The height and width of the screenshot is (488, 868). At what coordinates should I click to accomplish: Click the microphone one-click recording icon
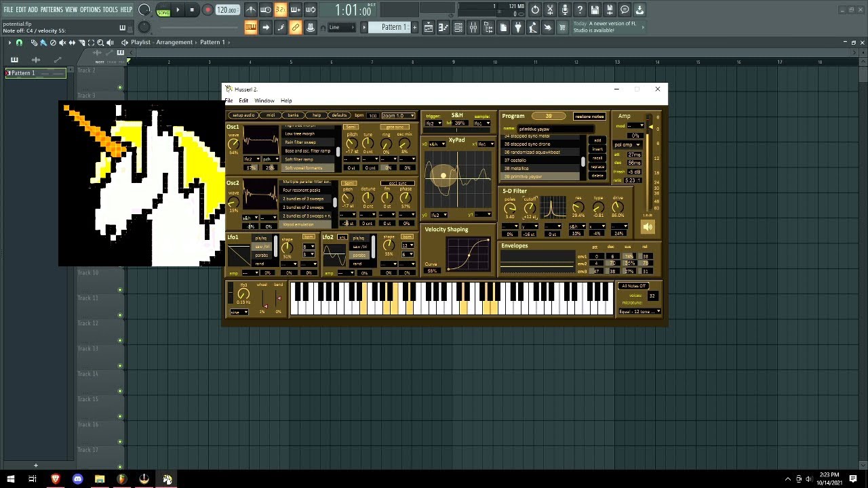click(565, 10)
